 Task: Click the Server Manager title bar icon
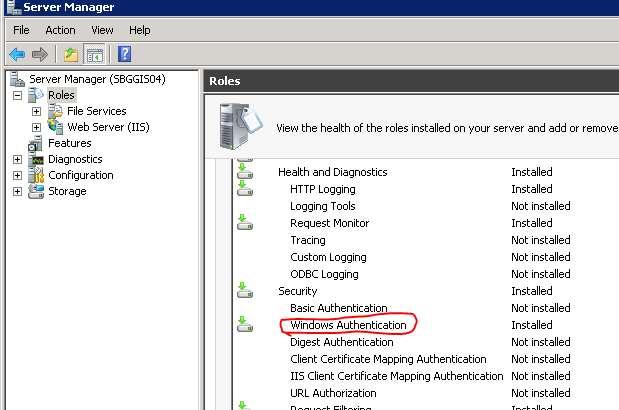pos(13,7)
